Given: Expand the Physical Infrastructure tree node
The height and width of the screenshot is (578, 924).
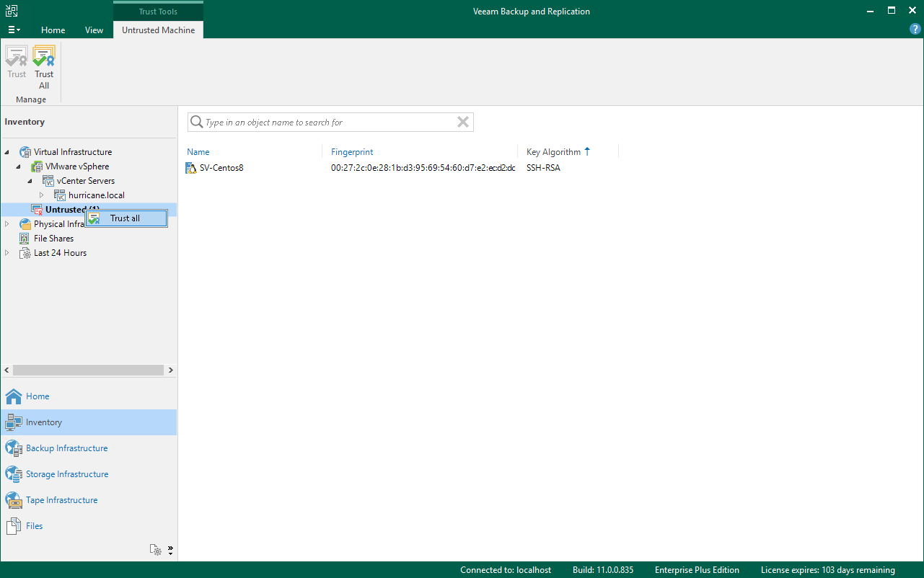Looking at the screenshot, I should click(7, 224).
